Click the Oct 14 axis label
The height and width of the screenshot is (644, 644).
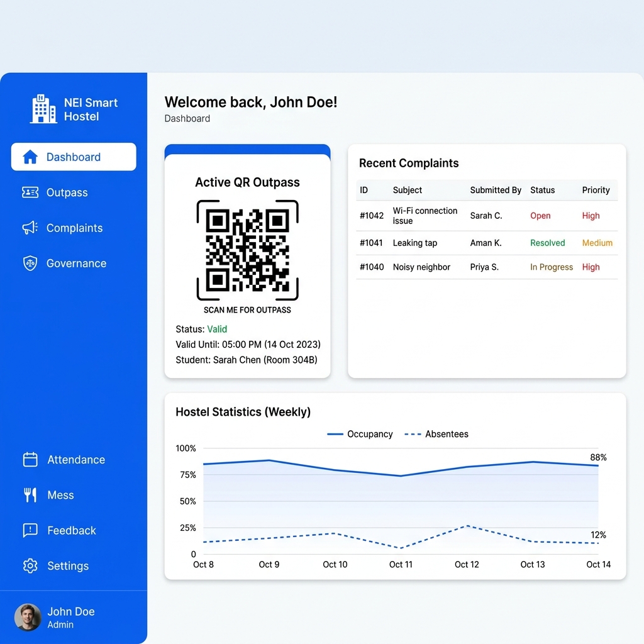tap(599, 564)
